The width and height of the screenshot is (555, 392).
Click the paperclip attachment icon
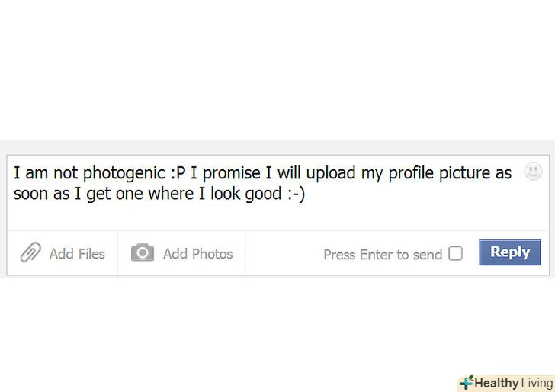(30, 252)
